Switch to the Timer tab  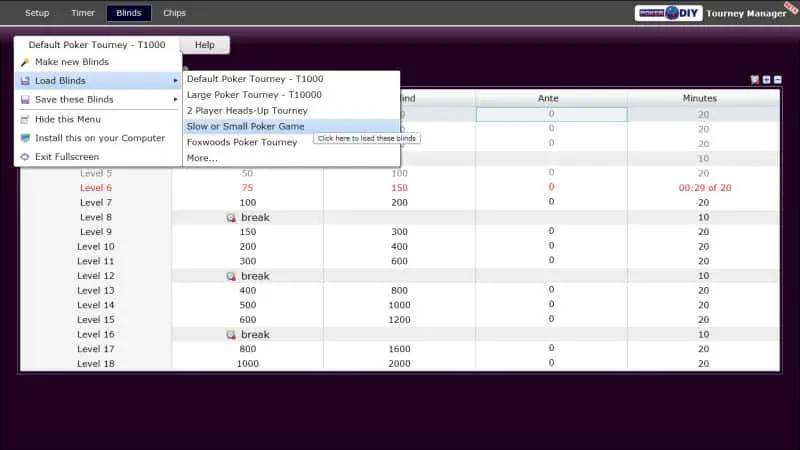point(83,13)
